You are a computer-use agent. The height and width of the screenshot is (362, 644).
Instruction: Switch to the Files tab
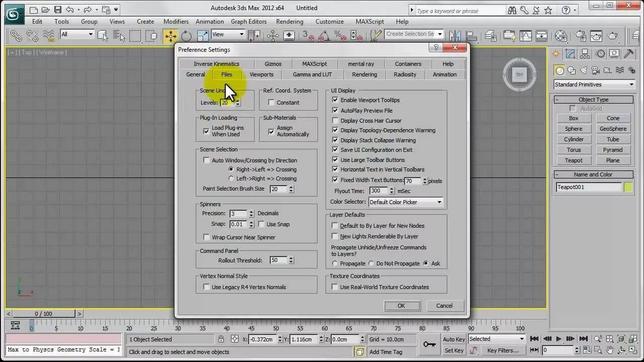coord(227,74)
